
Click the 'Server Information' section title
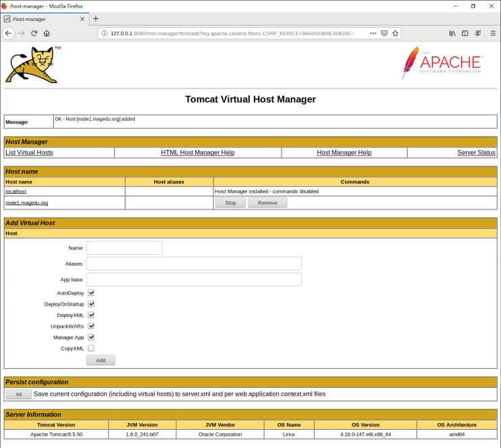pyautogui.click(x=33, y=414)
